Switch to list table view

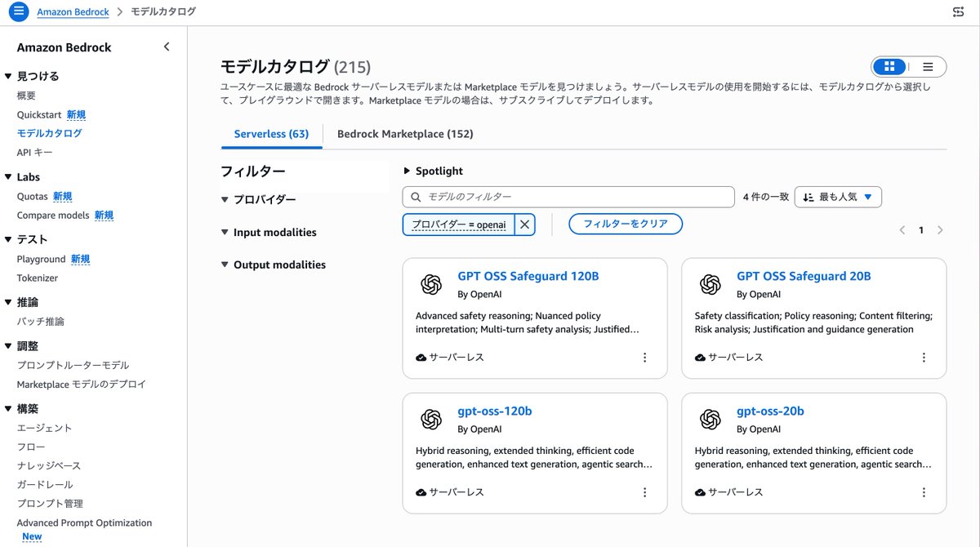coord(928,67)
